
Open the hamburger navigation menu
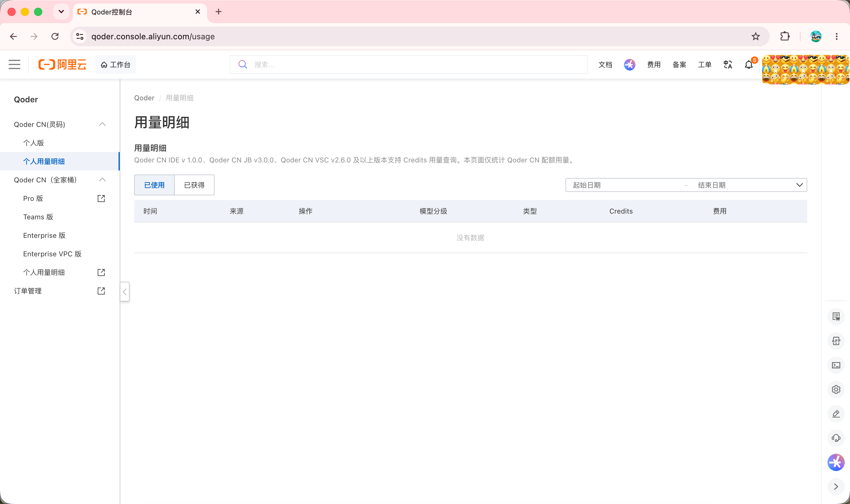tap(14, 64)
